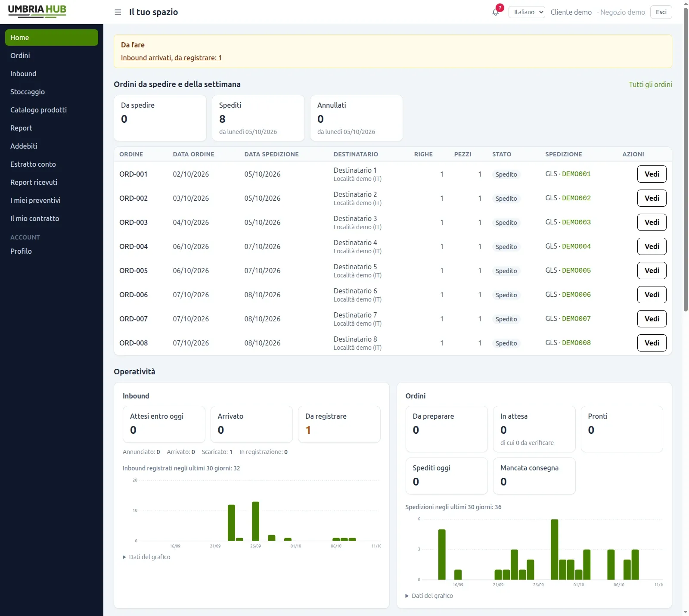Open the notifications bell icon

(x=496, y=12)
